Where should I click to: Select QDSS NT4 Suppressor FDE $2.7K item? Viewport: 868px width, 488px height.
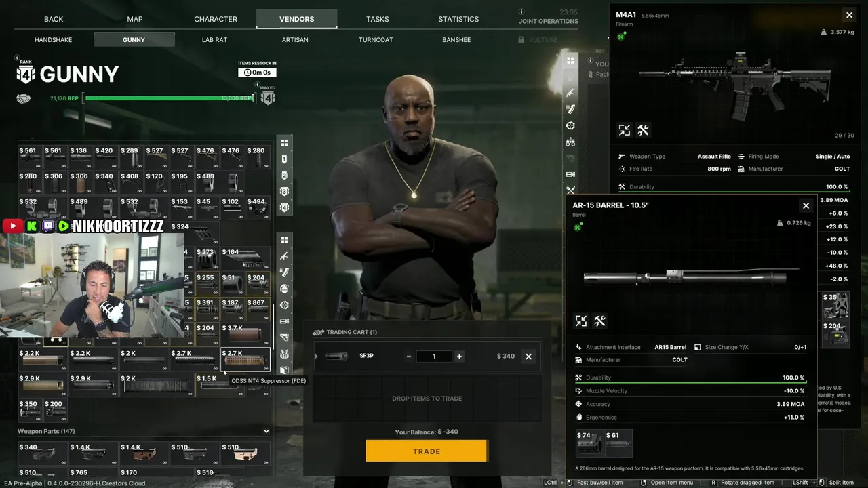point(245,361)
